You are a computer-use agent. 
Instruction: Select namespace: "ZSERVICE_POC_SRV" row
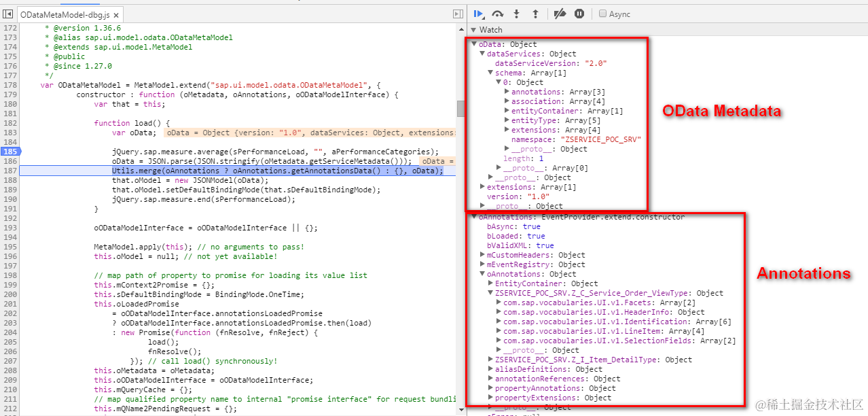point(576,139)
